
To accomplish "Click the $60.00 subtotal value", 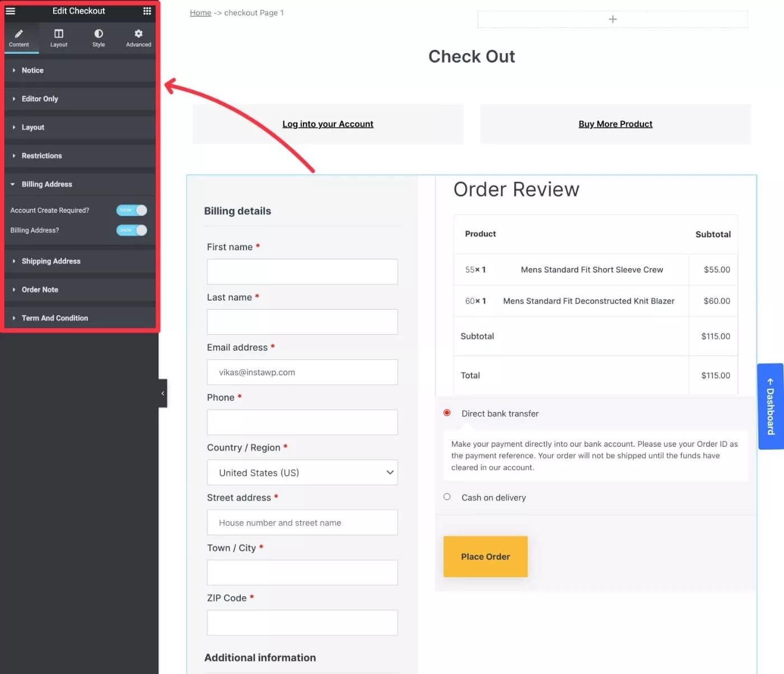I will pyautogui.click(x=717, y=301).
